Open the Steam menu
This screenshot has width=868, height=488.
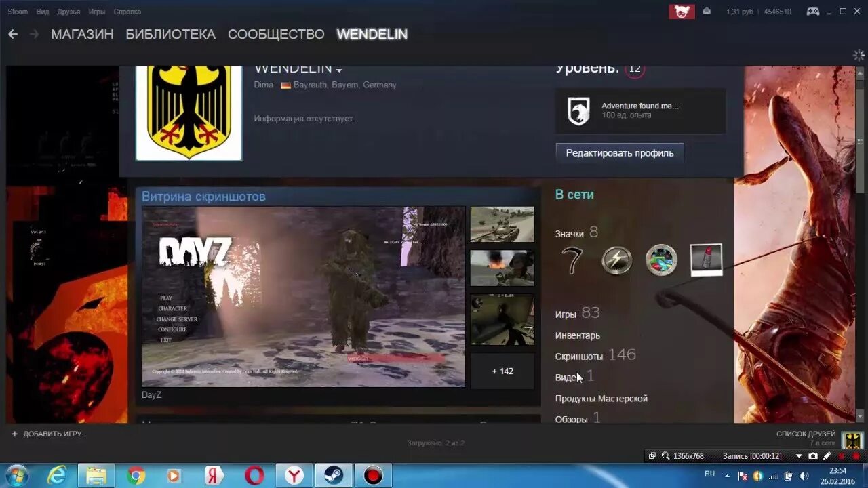(x=18, y=12)
